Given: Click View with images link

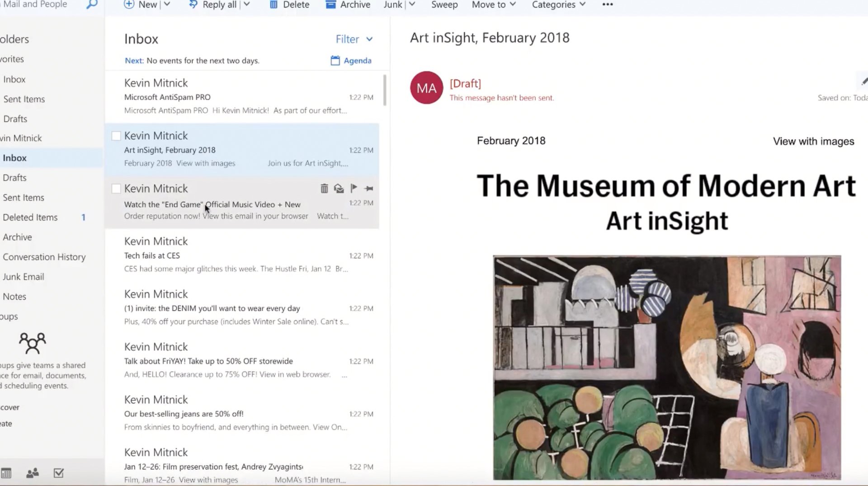Looking at the screenshot, I should coord(813,142).
